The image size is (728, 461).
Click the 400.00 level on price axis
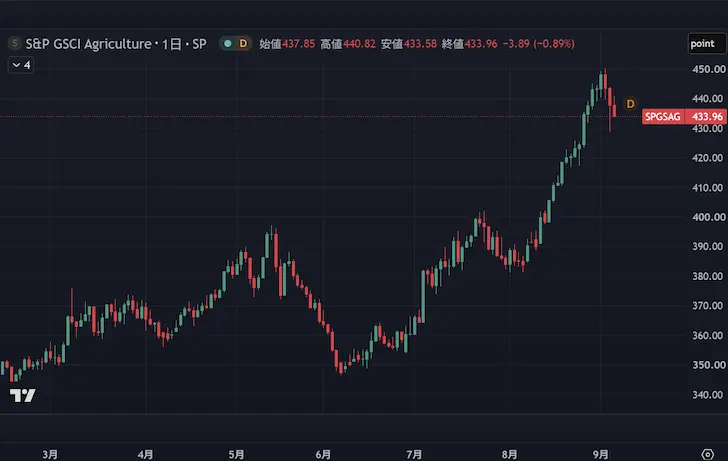click(x=708, y=217)
